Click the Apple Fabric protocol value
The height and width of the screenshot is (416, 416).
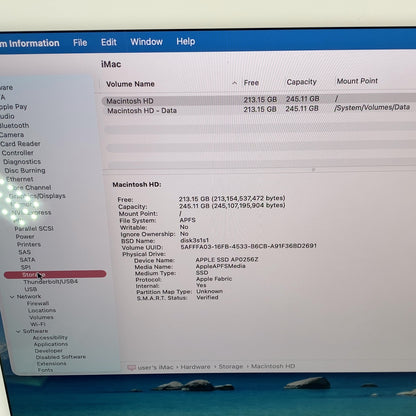pyautogui.click(x=214, y=279)
